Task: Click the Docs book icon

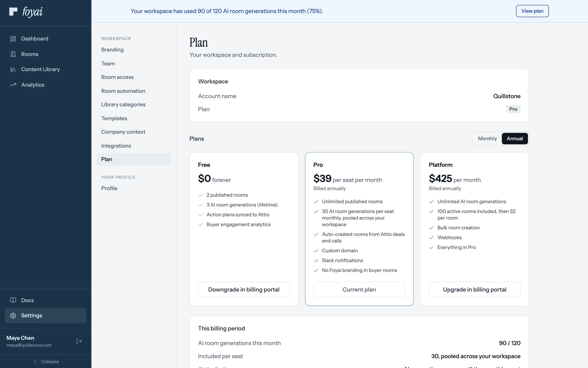Action: tap(13, 300)
